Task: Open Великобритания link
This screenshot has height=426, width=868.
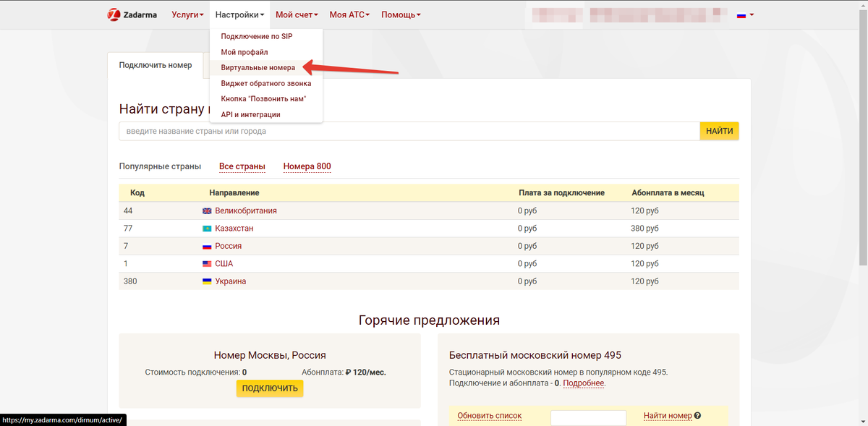Action: 246,211
